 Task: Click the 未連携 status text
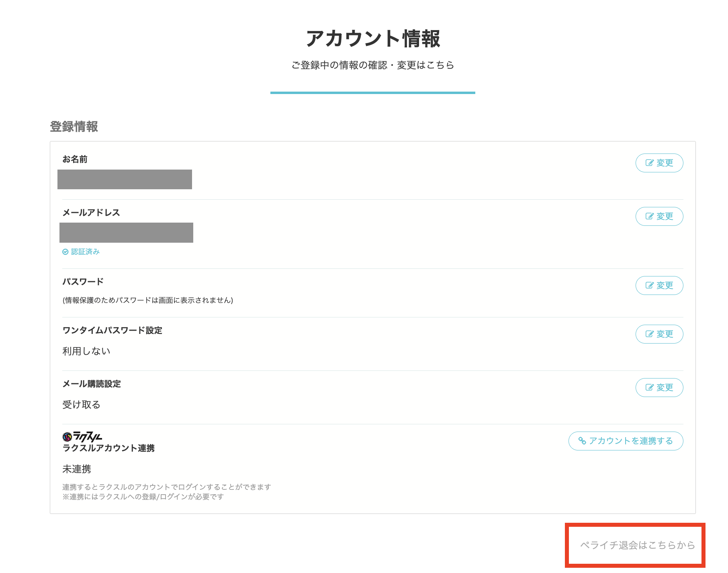click(77, 469)
